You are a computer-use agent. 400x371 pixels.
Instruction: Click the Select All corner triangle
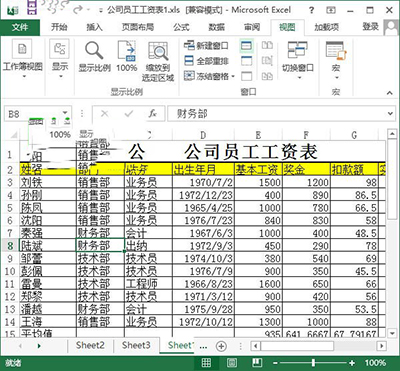click(x=13, y=135)
